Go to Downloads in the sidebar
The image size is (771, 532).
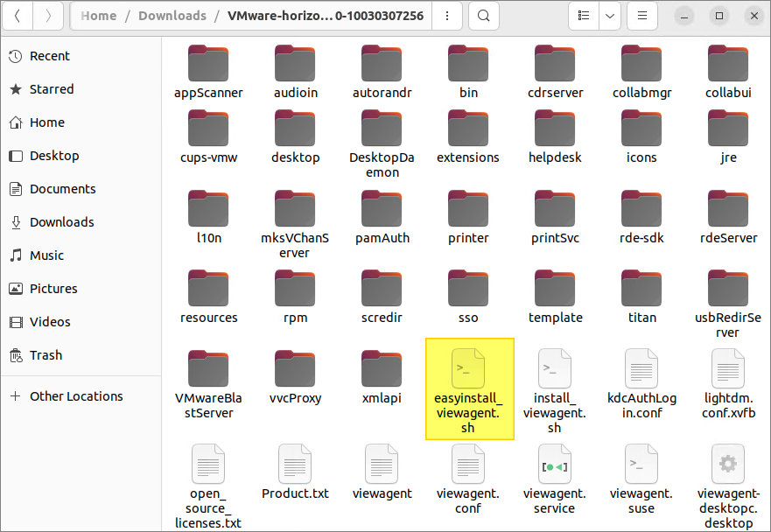click(61, 222)
